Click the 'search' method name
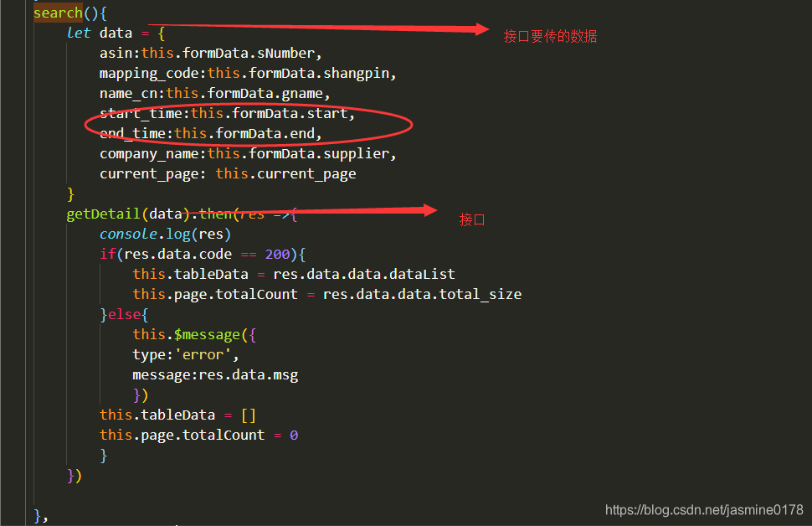The height and width of the screenshot is (526, 812). coord(58,13)
